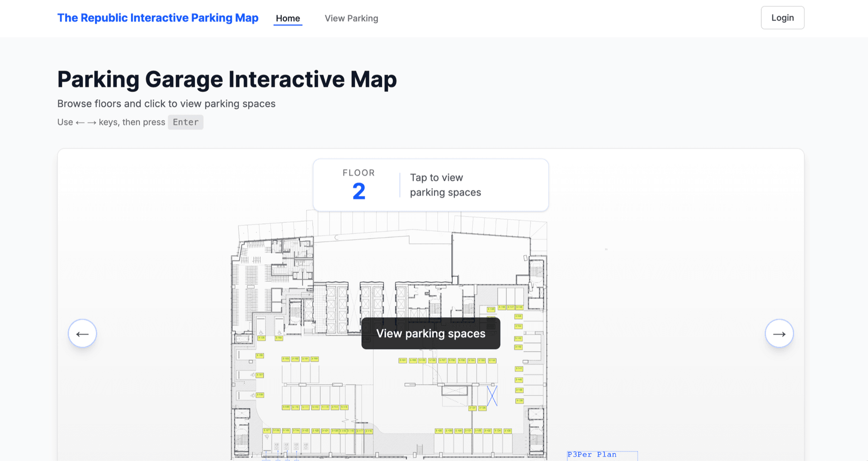Tap the Floor 2 info card
868x461 pixels.
431,185
